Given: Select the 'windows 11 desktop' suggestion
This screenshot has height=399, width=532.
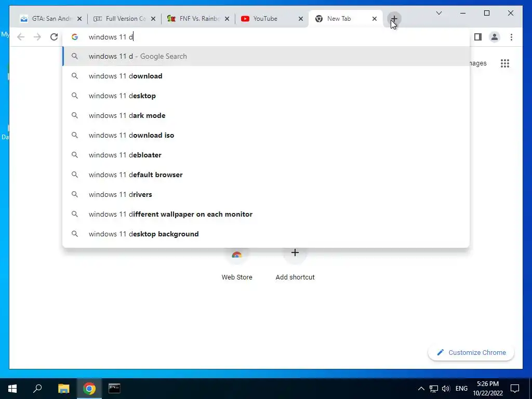Looking at the screenshot, I should coord(267,96).
